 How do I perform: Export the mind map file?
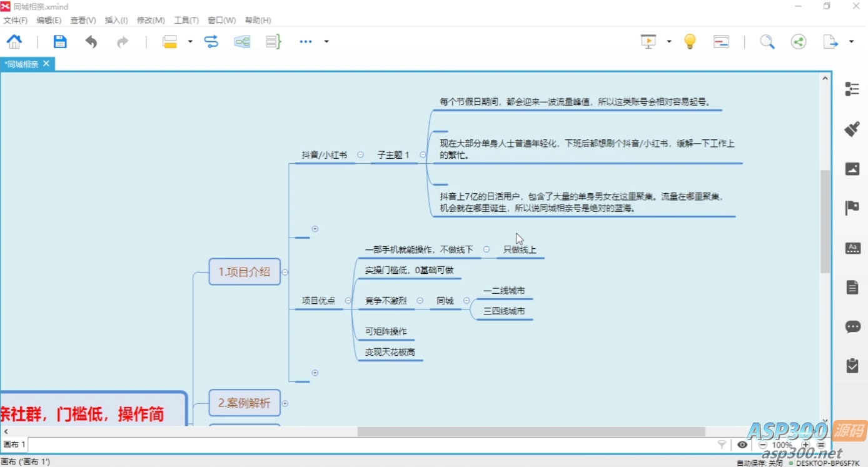click(x=830, y=42)
